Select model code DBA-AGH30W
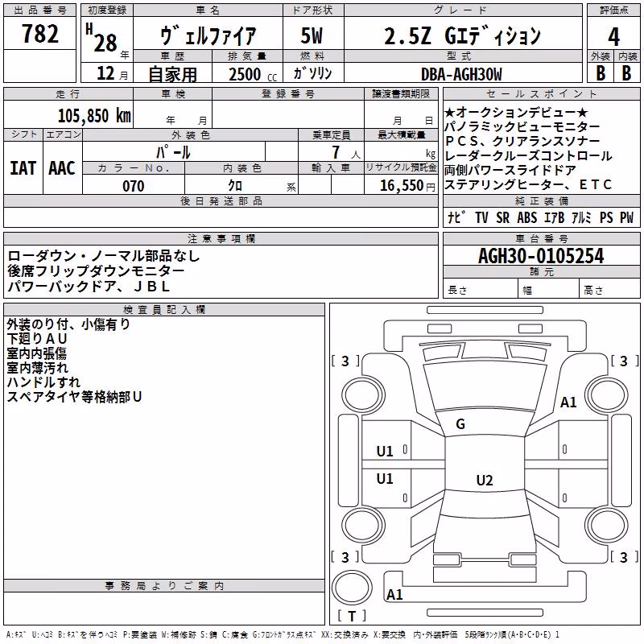The width and height of the screenshot is (644, 644). pyautogui.click(x=461, y=74)
